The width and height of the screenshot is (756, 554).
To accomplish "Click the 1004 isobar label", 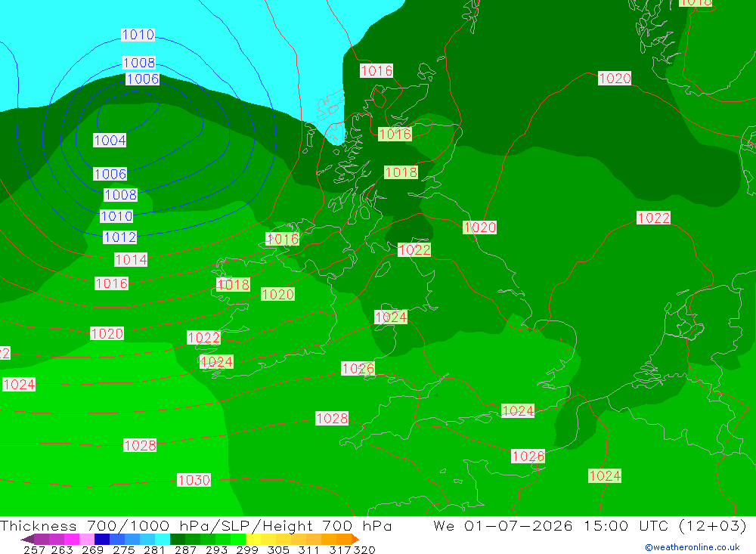I will tap(110, 141).
